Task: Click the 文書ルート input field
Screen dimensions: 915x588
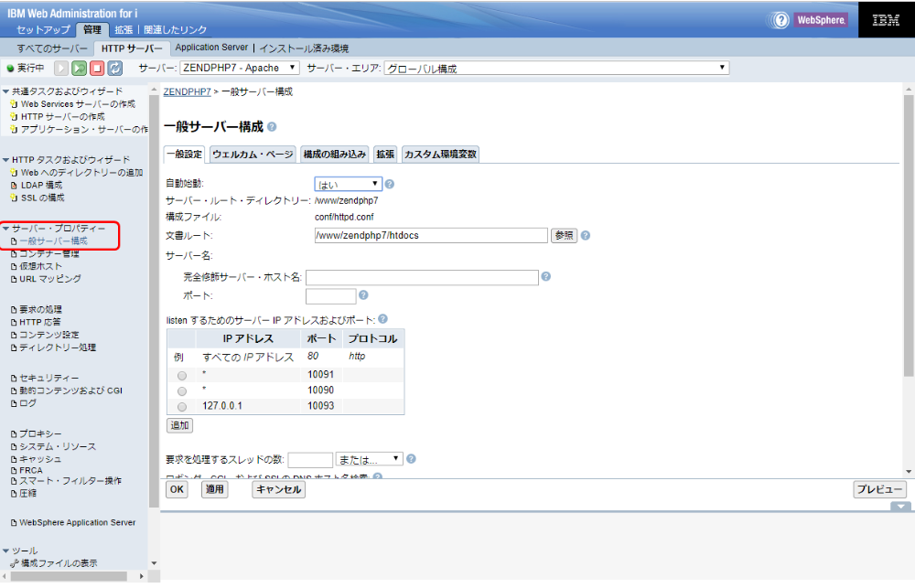Action: [x=431, y=236]
